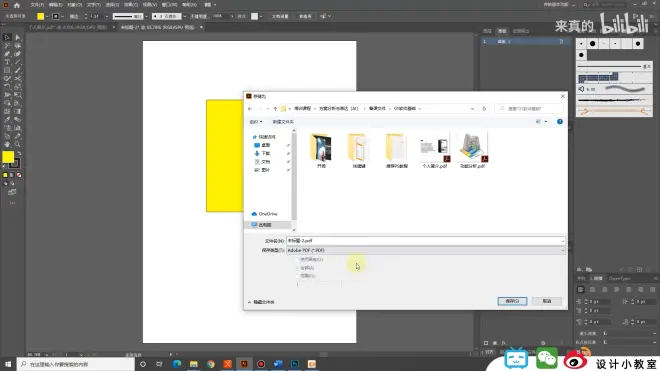Open the 文件 menu

[x=37, y=5]
